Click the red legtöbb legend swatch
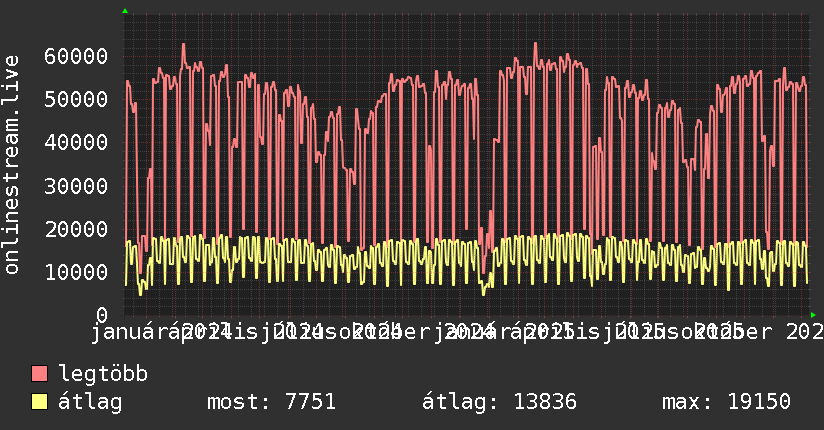 40,375
